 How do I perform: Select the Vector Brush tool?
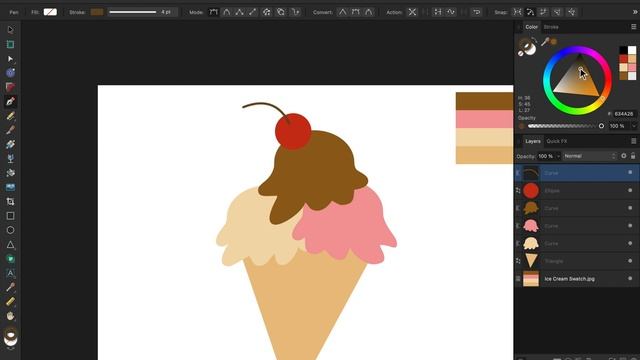point(10,130)
